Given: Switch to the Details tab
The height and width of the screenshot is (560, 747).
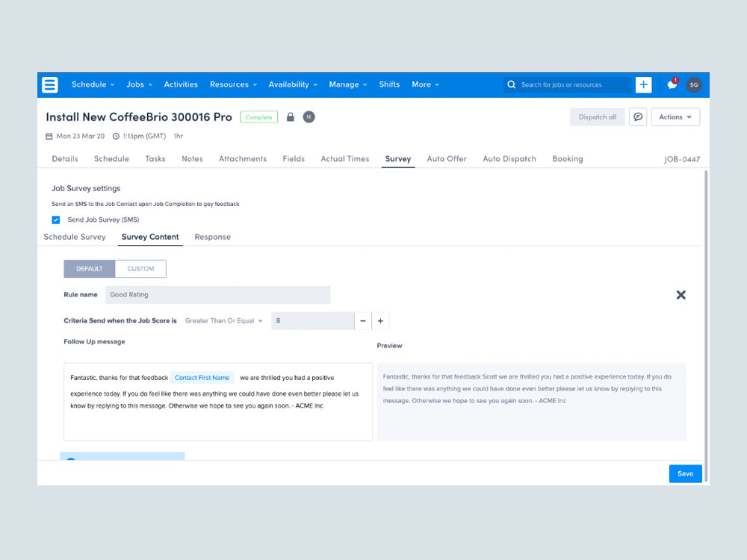Looking at the screenshot, I should coord(65,159).
